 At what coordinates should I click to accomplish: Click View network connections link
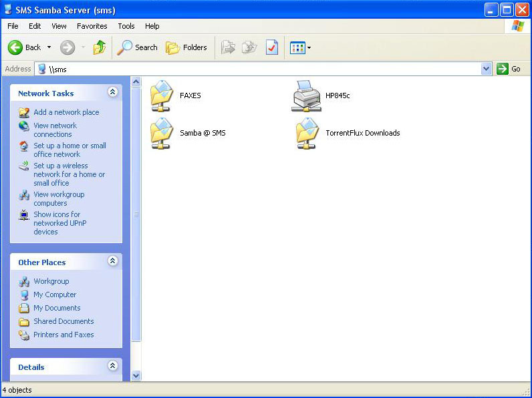coord(55,130)
